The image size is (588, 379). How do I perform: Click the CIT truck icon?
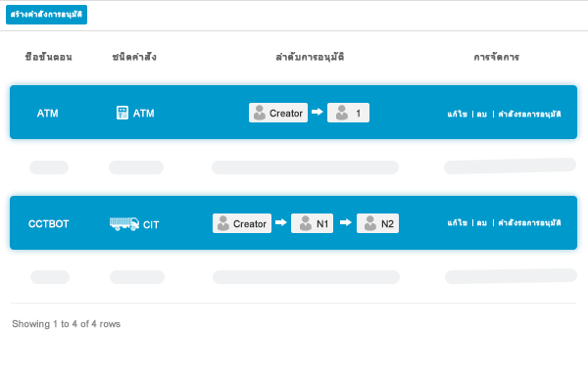[124, 224]
